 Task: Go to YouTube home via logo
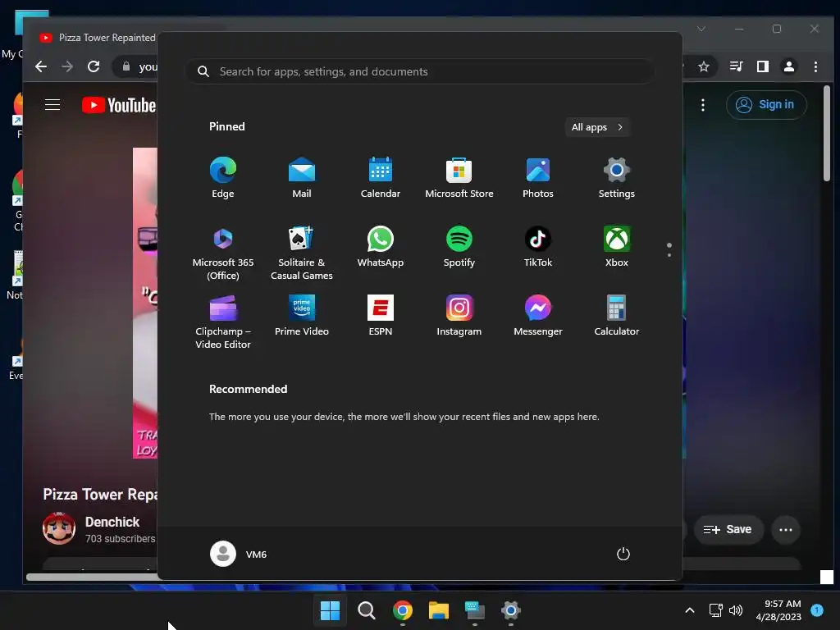(x=119, y=105)
